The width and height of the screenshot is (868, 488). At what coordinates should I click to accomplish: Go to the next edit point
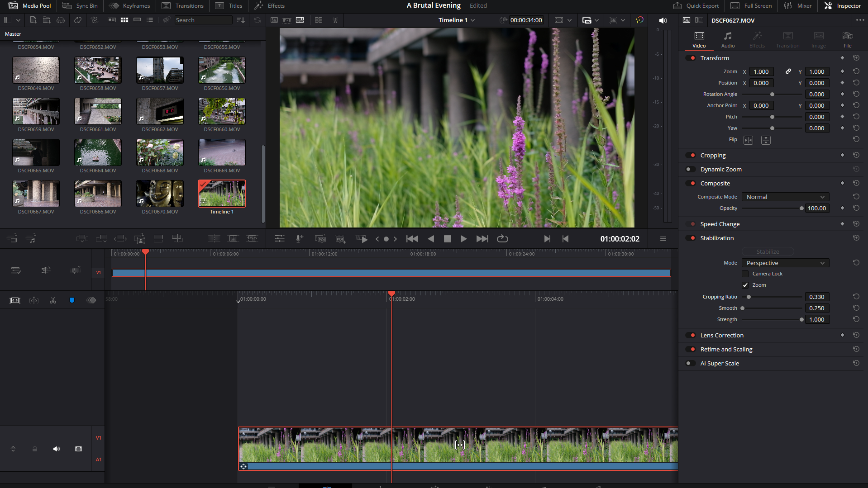tap(547, 239)
